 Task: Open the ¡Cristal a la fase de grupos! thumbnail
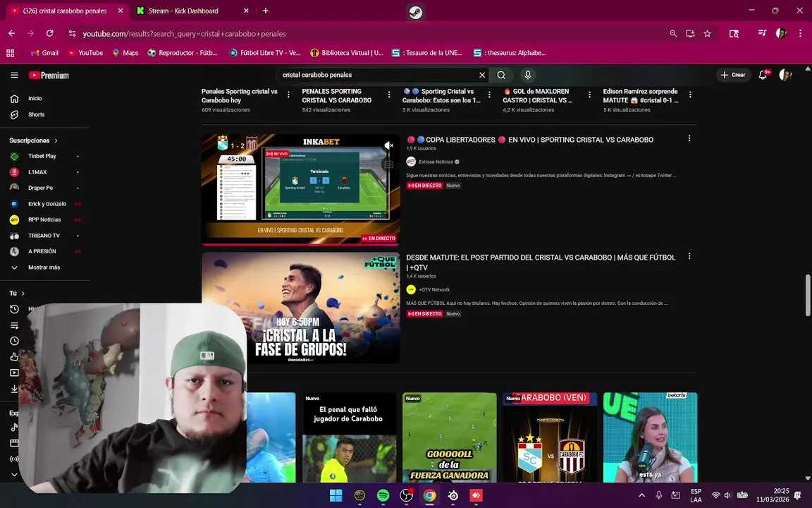[301, 308]
